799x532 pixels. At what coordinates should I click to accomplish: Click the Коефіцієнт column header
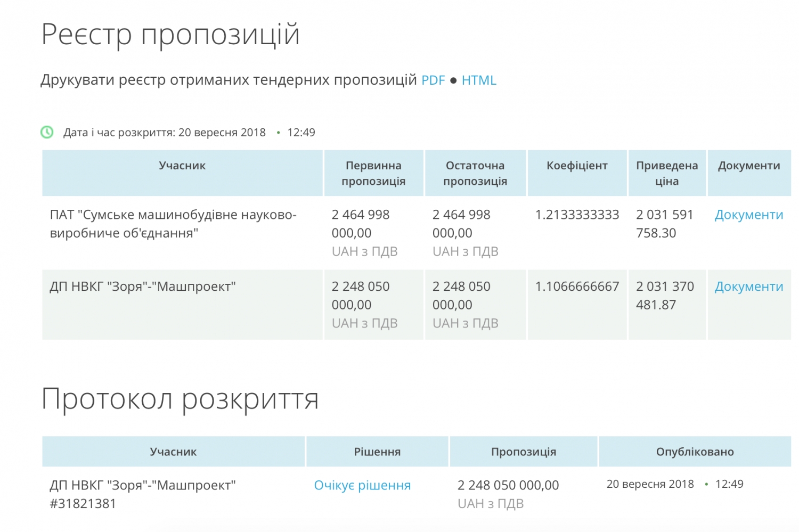tap(576, 166)
